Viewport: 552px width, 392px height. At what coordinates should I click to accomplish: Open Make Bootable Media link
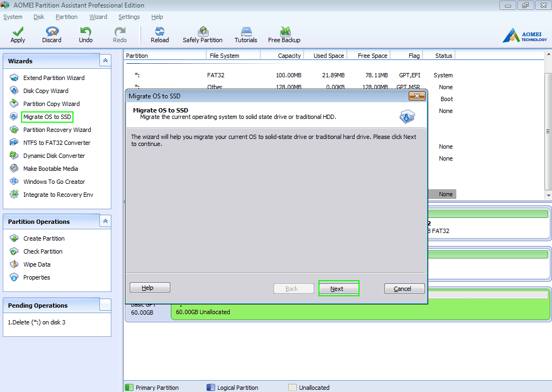tap(51, 169)
